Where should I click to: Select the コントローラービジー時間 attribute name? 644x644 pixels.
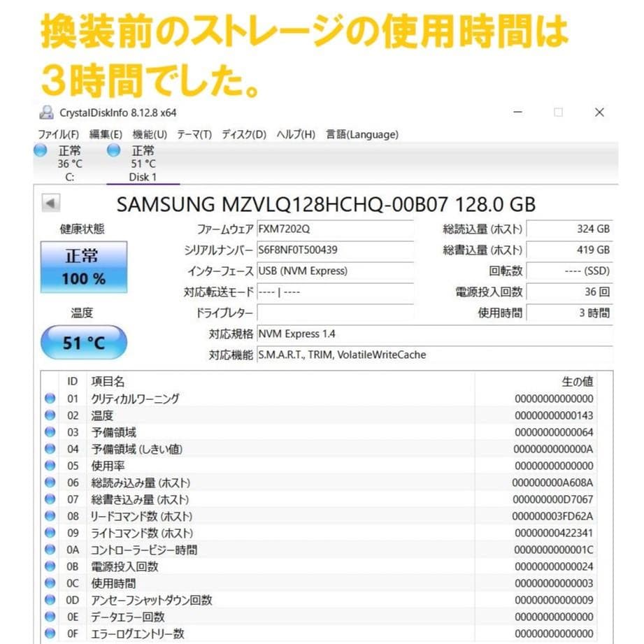tap(144, 550)
